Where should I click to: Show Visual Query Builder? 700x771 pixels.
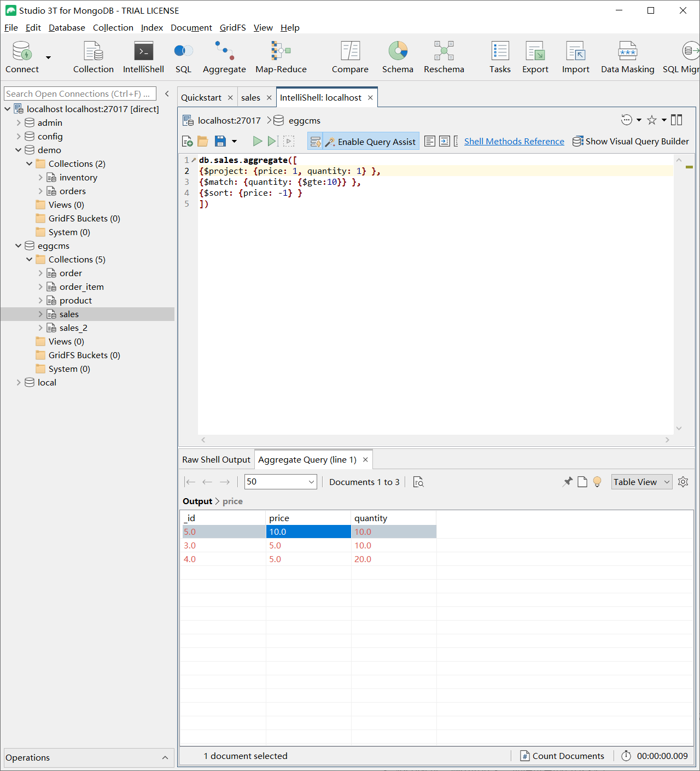pos(631,142)
